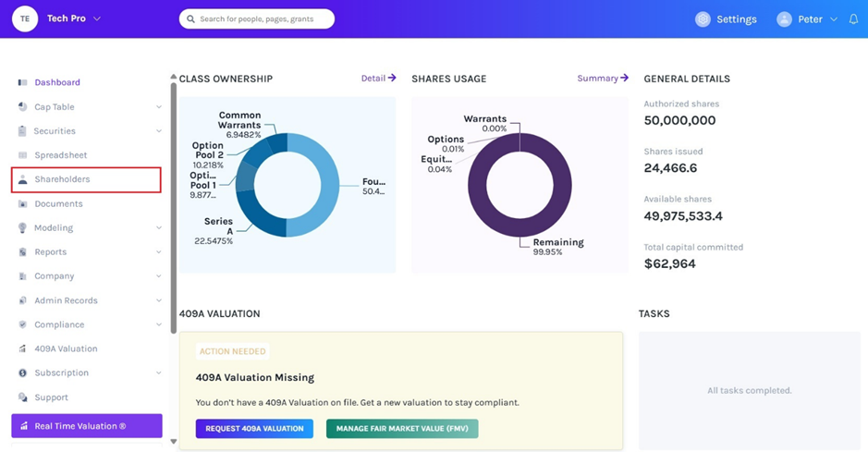Click the Shareholders person icon
This screenshot has width=868, height=452.
click(22, 179)
